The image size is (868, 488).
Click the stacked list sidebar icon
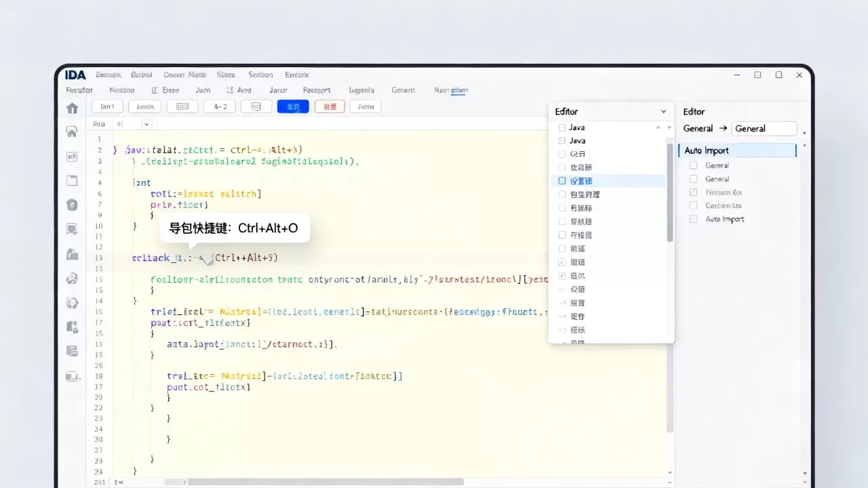click(x=72, y=351)
